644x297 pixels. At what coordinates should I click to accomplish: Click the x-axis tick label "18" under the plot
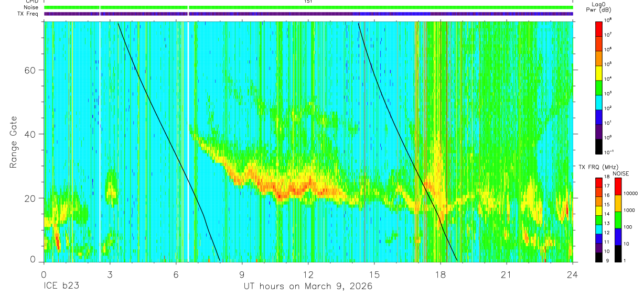coord(441,274)
